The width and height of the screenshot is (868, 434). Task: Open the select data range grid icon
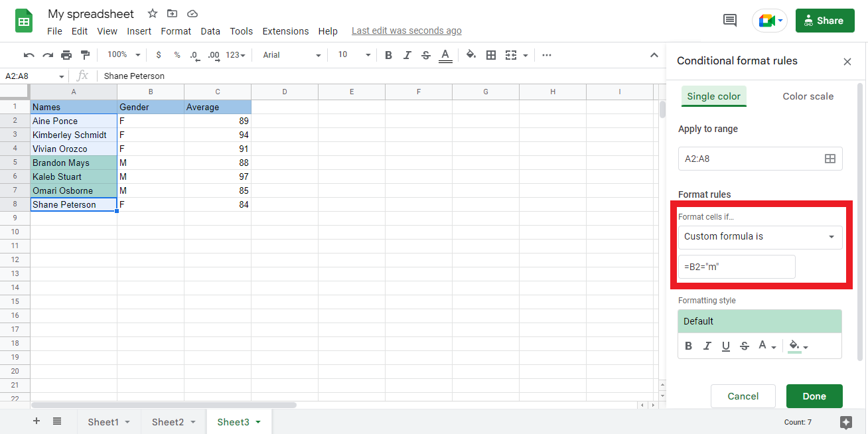(830, 159)
